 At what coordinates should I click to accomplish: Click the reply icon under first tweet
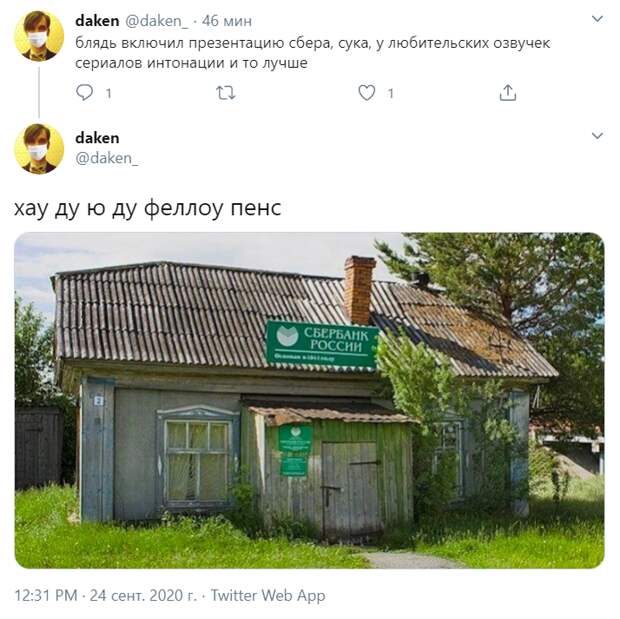84,93
